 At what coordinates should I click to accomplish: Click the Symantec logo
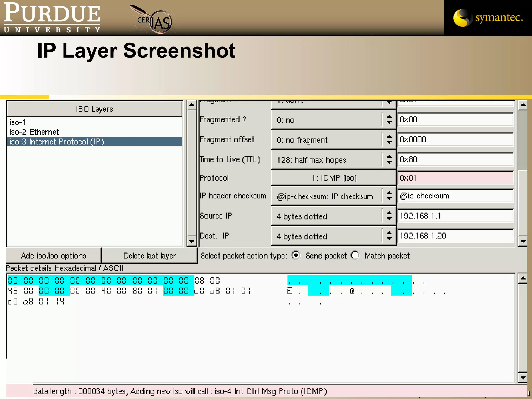(488, 18)
